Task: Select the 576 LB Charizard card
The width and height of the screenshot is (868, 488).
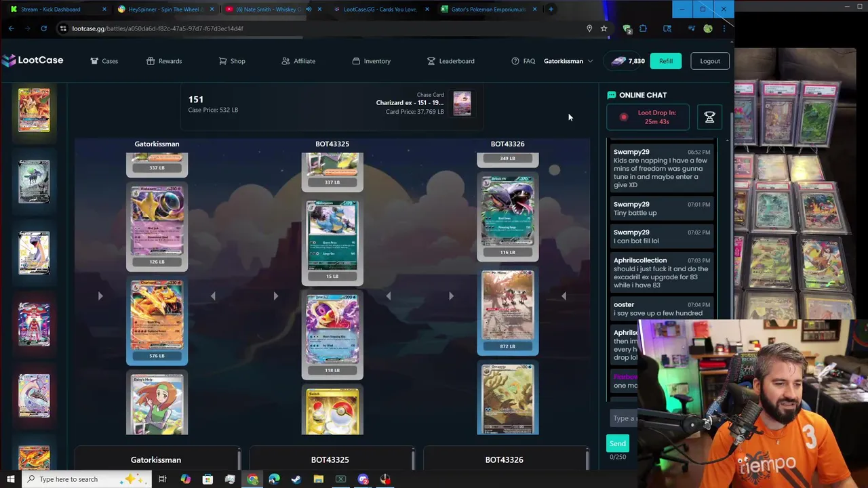Action: coord(157,321)
